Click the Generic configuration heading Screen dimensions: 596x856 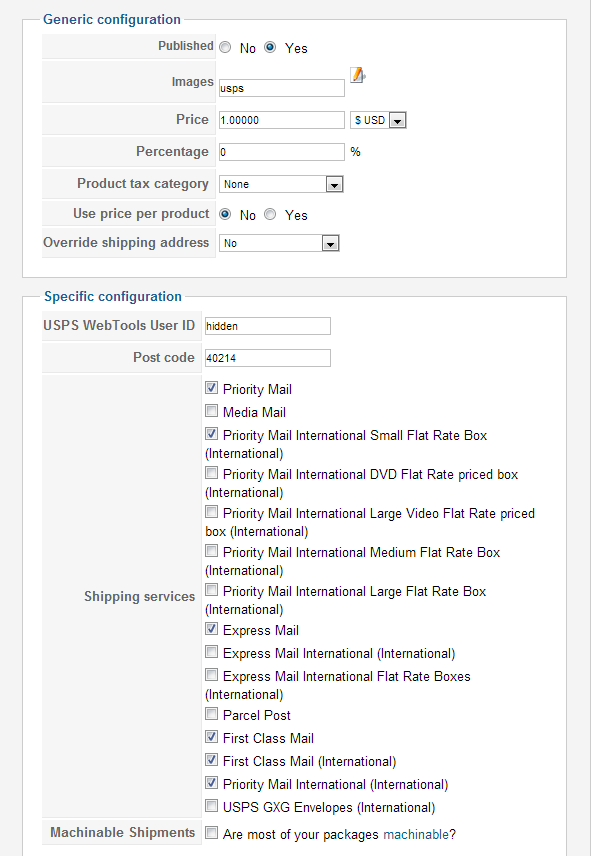[112, 20]
